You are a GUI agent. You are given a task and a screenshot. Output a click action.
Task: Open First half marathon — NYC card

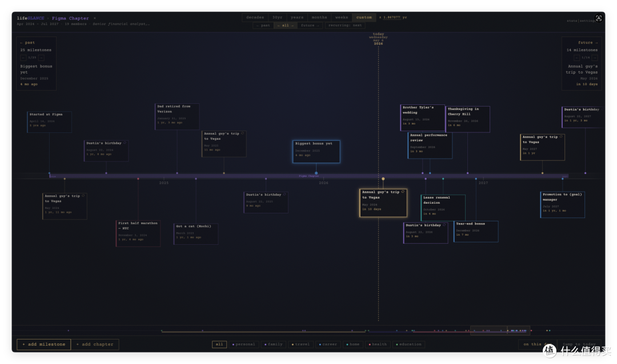(x=138, y=233)
